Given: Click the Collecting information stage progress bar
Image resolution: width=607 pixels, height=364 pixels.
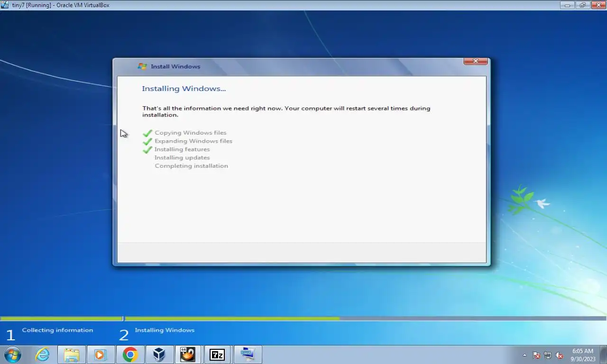Looking at the screenshot, I should pos(61,318).
